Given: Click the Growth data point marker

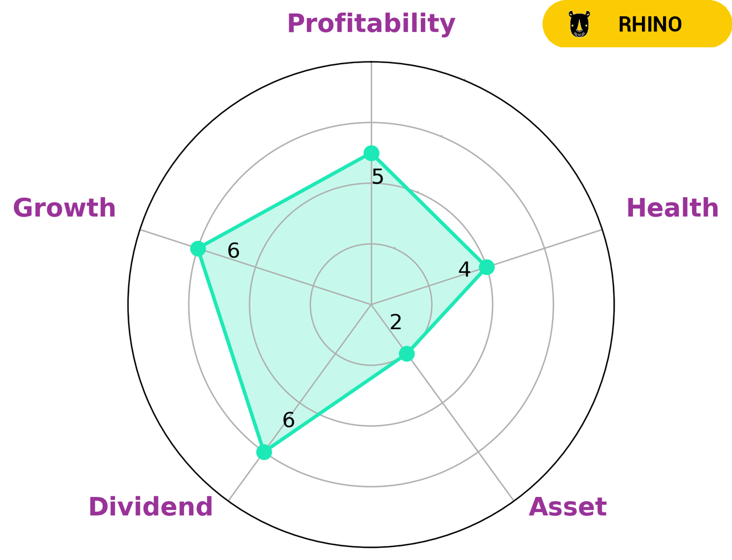Looking at the screenshot, I should pos(198,248).
